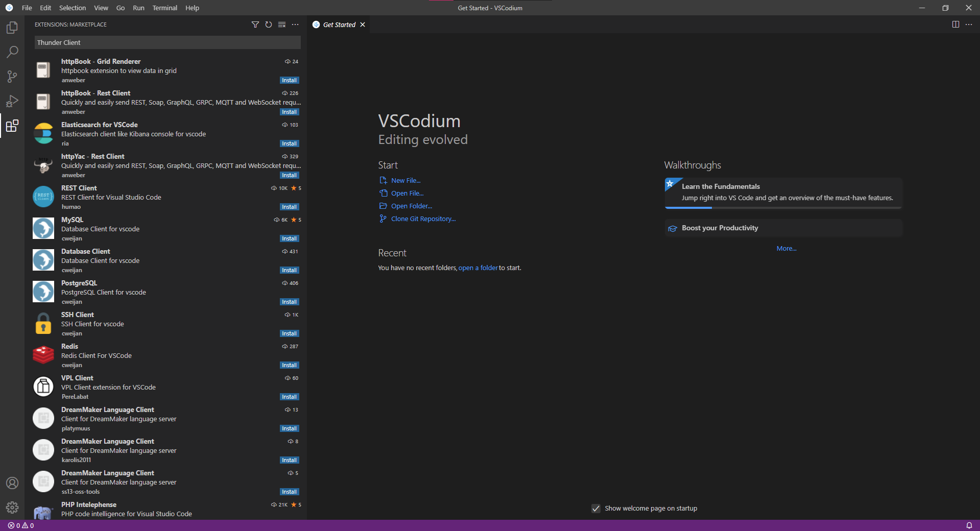Click the Clone Git Repository link
The image size is (980, 531).
click(x=423, y=219)
